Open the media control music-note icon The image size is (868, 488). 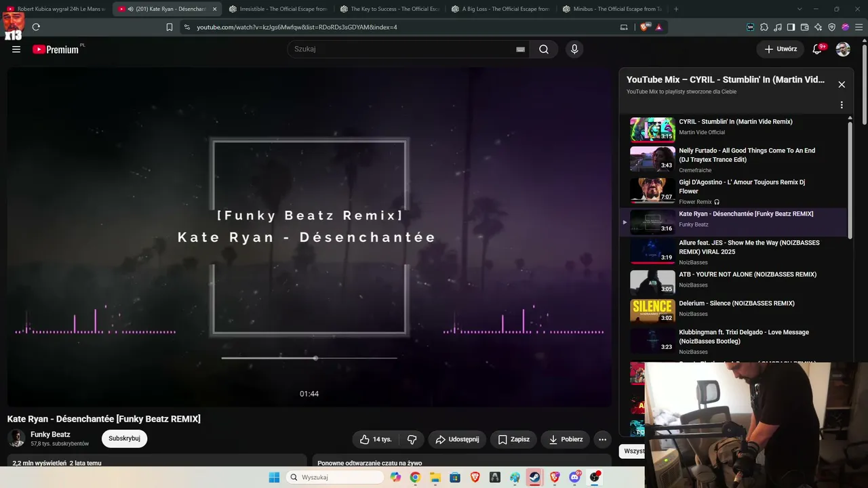tap(778, 27)
